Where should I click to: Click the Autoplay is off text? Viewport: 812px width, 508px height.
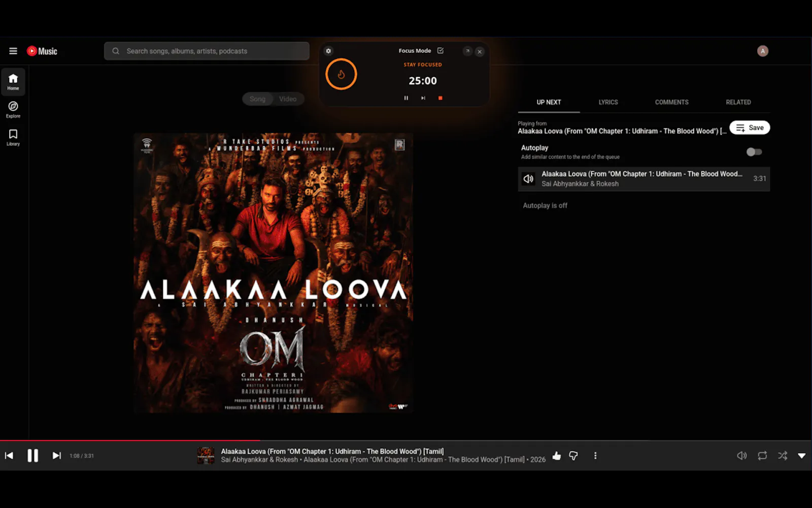(x=545, y=206)
